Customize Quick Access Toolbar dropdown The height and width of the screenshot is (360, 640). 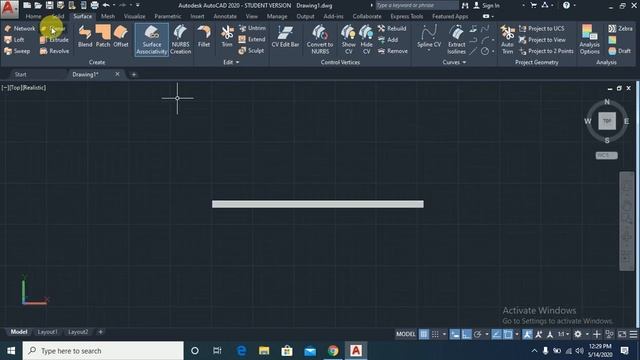tap(138, 5)
